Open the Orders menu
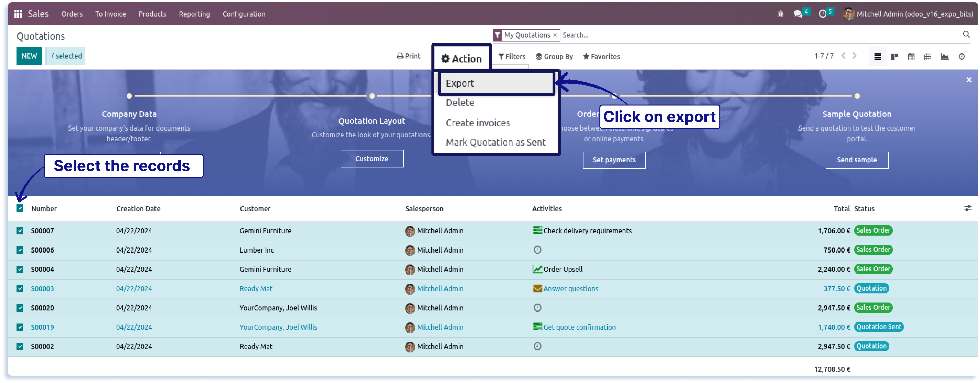 72,14
